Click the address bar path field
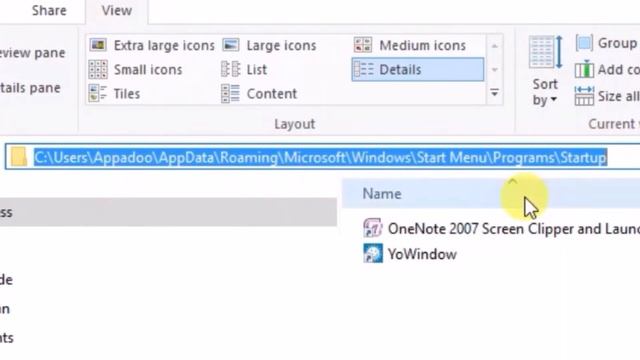Screen dimensions: 640x360 pyautogui.click(x=322, y=157)
